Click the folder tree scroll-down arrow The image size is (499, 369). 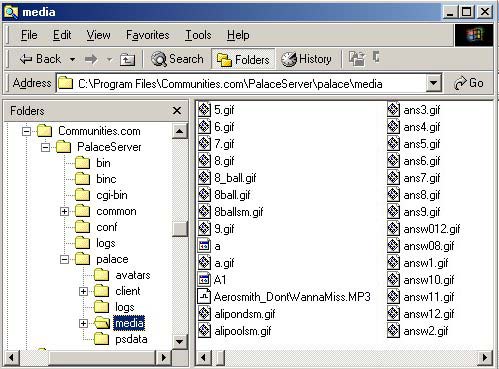click(179, 341)
